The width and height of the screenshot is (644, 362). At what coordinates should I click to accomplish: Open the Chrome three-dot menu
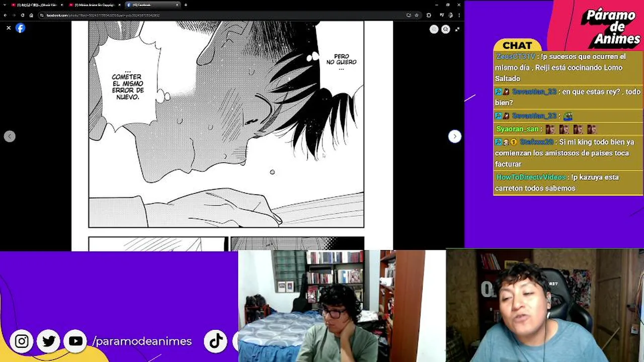tap(458, 15)
